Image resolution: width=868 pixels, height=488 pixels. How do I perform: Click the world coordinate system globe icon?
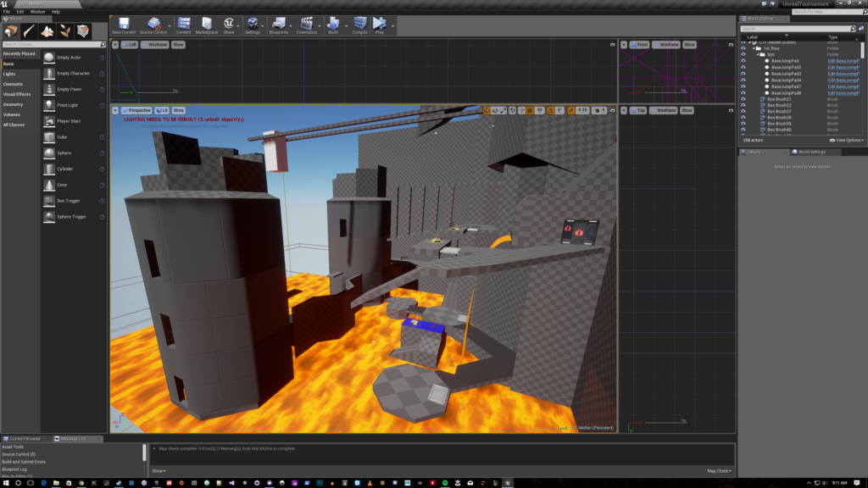[513, 111]
